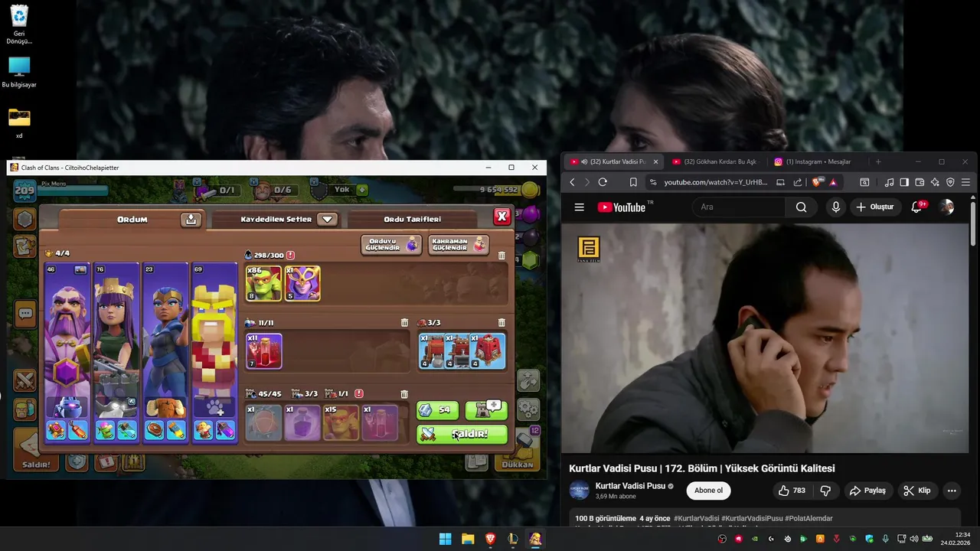Start voice search with microphone icon
Viewport: 980px width, 551px height.
click(x=836, y=207)
